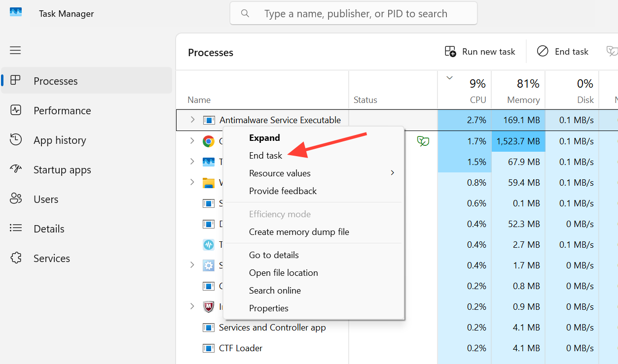The width and height of the screenshot is (618, 364).
Task: Sort by the 81% Memory column header
Action: click(x=518, y=90)
